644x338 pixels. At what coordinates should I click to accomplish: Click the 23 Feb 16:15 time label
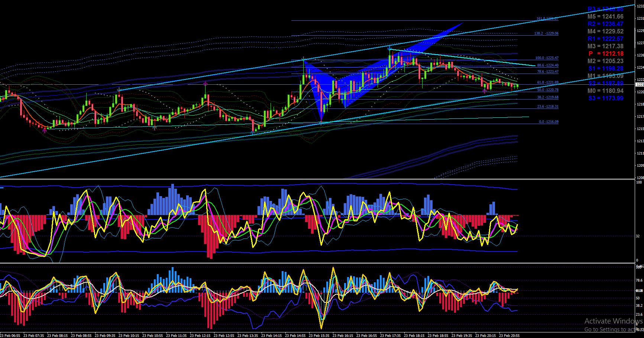[x=343, y=335]
